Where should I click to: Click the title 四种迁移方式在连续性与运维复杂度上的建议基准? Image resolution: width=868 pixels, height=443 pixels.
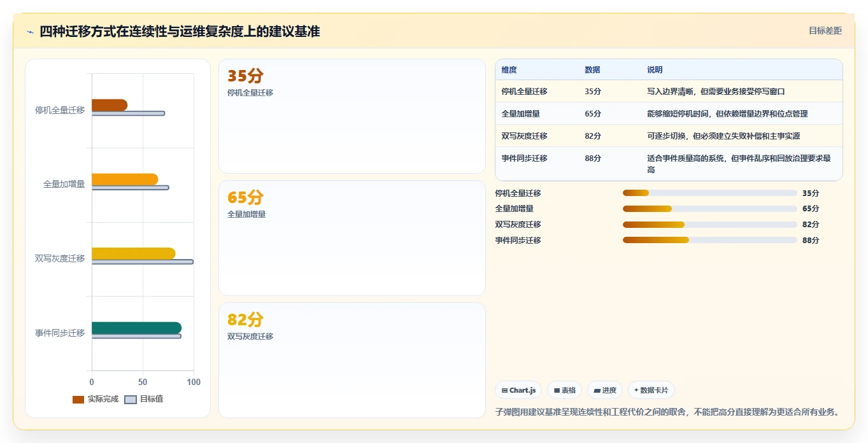click(180, 31)
